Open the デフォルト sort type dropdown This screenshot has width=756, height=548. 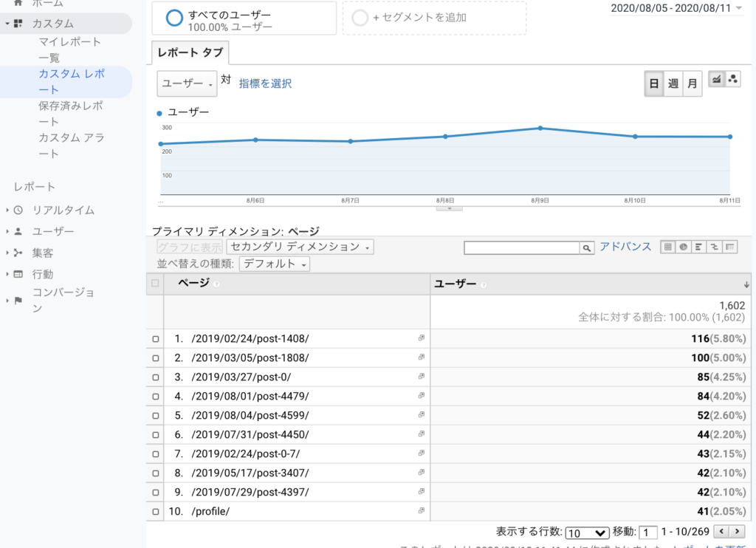tap(274, 264)
